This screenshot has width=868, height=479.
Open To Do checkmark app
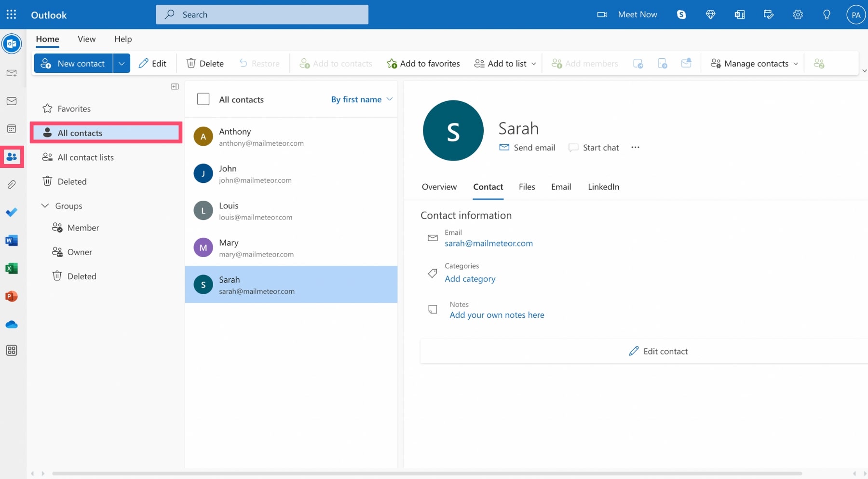12,212
